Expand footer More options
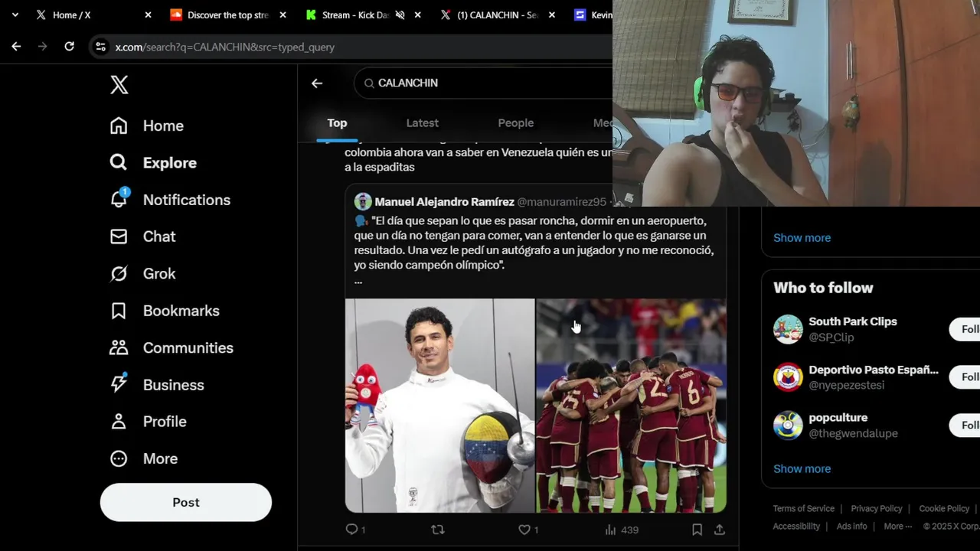Screen dimensions: 980x551 pyautogui.click(x=898, y=527)
